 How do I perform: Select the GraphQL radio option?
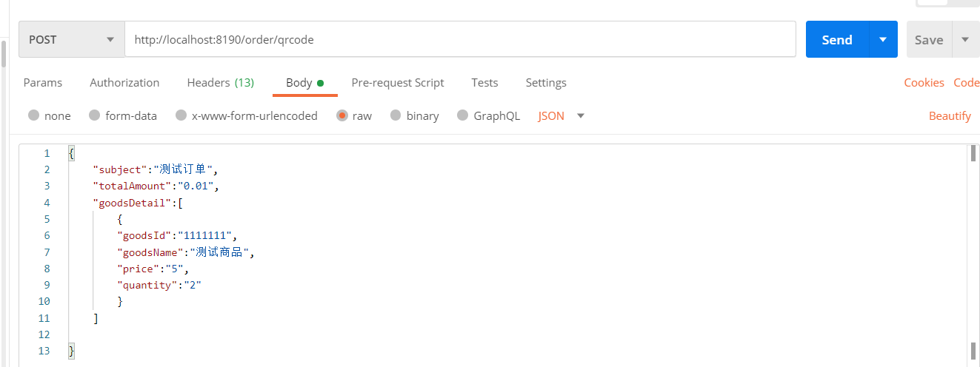click(463, 115)
